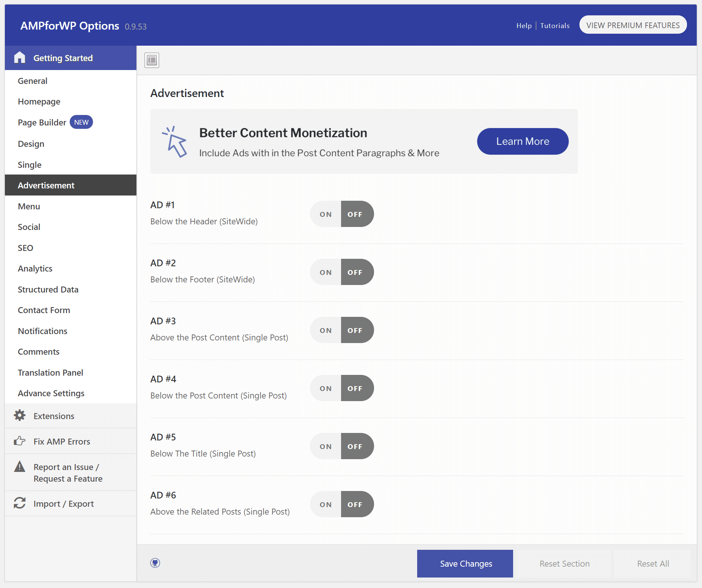Go to the Page Builder menu item

click(x=42, y=122)
